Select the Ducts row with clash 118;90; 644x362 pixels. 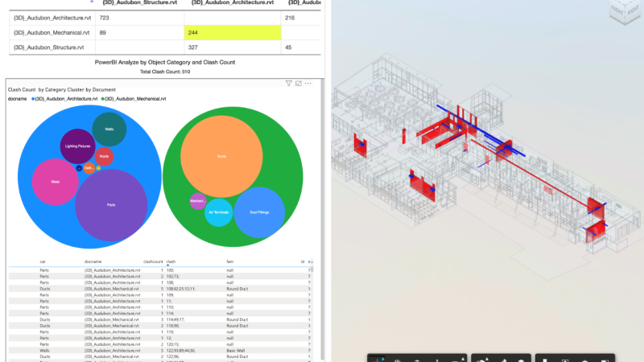160,326
